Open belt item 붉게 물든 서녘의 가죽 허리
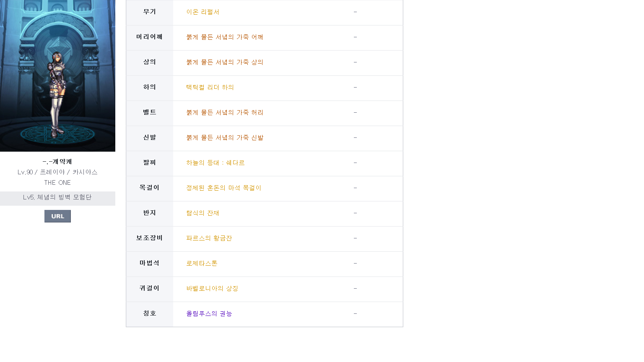The width and height of the screenshot is (644, 362). click(x=225, y=113)
